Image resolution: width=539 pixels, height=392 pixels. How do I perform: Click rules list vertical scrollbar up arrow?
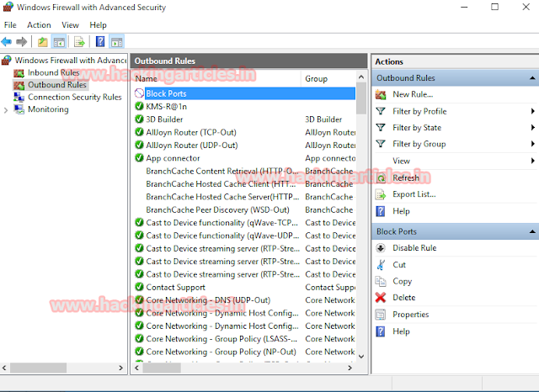[x=361, y=77]
